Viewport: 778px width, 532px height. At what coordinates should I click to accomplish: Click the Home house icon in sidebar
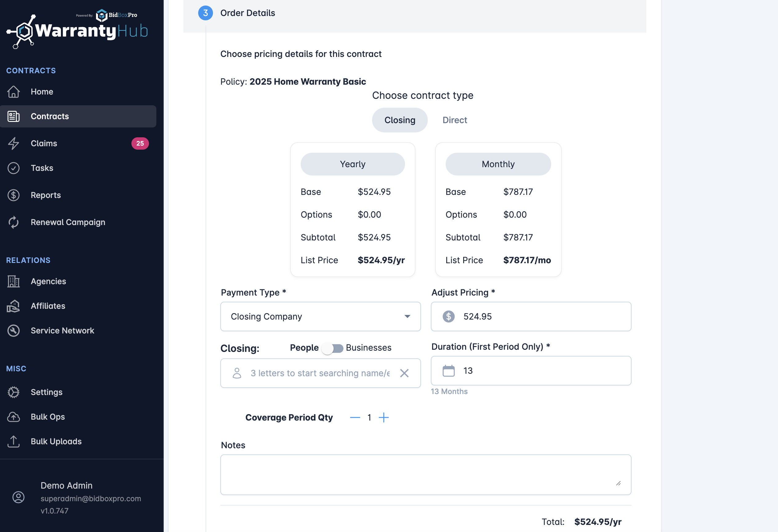coord(14,92)
